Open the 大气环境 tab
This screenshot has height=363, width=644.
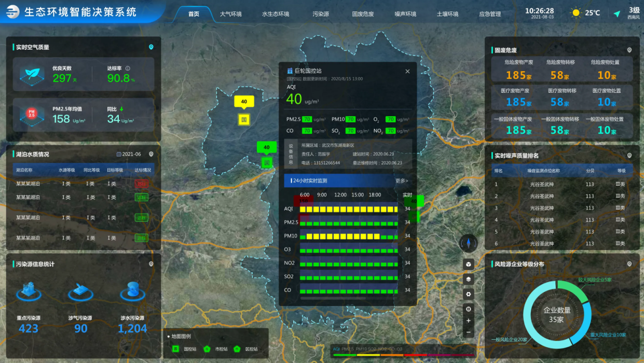(230, 14)
